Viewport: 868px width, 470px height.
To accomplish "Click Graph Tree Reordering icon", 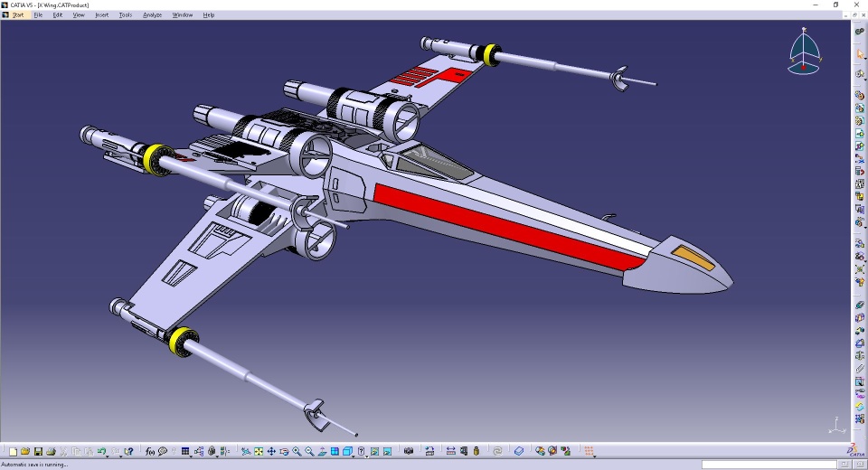I will click(x=859, y=172).
